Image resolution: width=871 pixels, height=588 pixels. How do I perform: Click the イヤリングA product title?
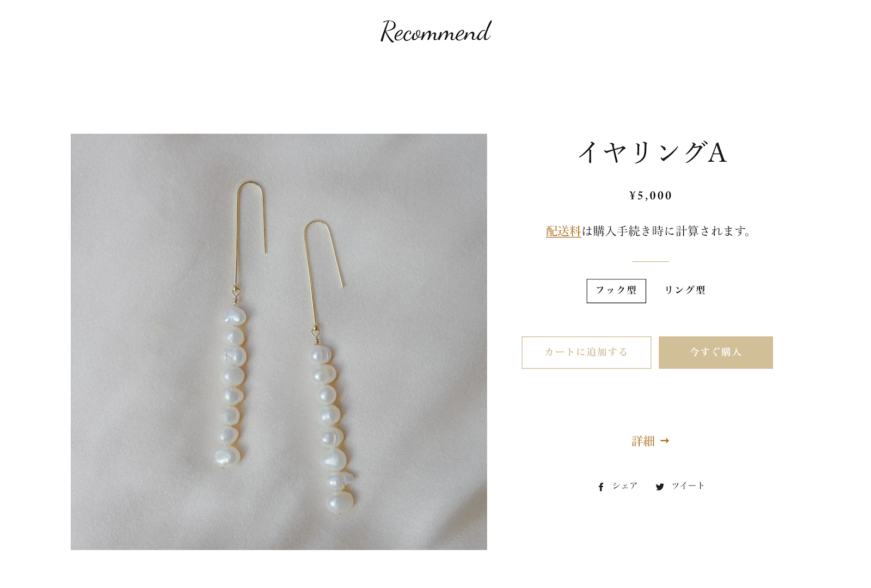click(x=652, y=152)
